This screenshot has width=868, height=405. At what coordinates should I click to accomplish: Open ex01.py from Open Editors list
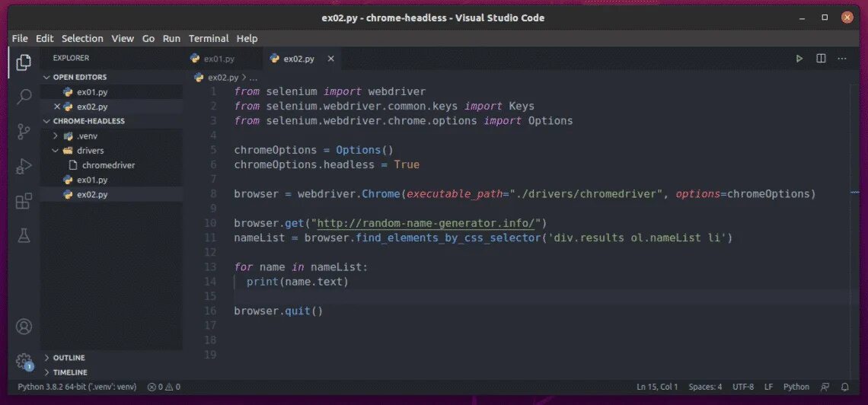(x=92, y=92)
